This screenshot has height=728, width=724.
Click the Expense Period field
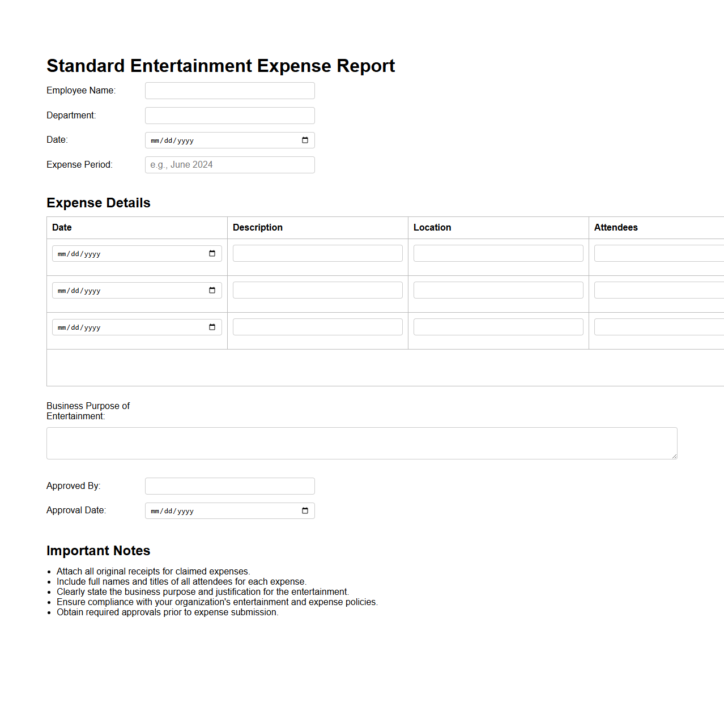229,165
